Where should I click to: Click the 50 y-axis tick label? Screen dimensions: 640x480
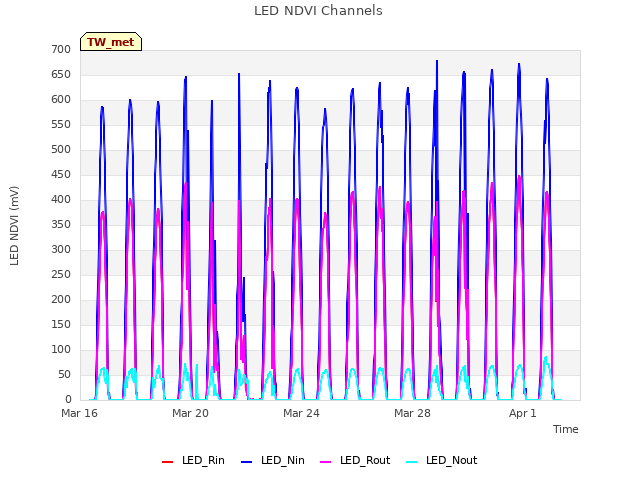64,374
